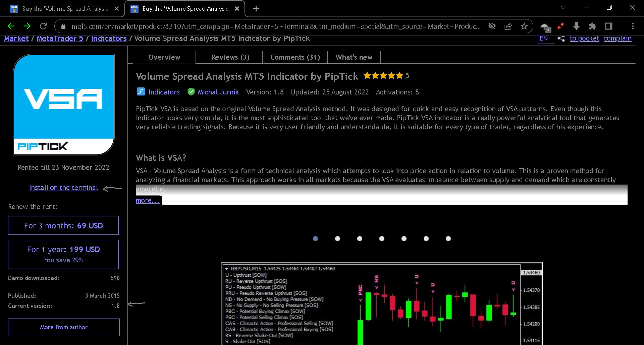Screen dimensions: 644x345
Task: Open the Overview tab
Action: 164,57
